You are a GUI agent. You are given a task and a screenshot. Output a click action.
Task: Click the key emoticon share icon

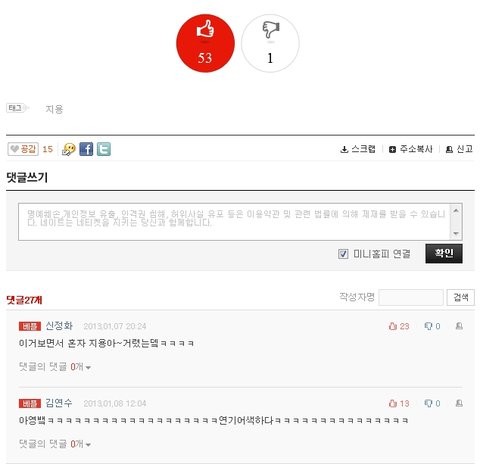point(69,149)
